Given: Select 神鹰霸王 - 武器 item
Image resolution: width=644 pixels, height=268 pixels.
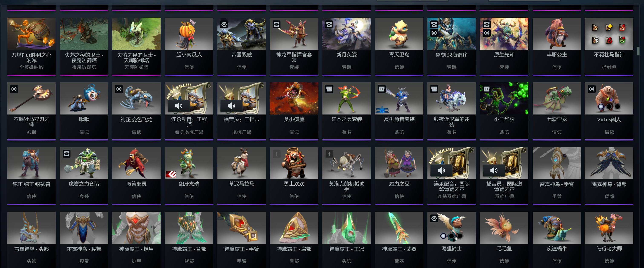Looking at the screenshot, I should pos(399,240).
